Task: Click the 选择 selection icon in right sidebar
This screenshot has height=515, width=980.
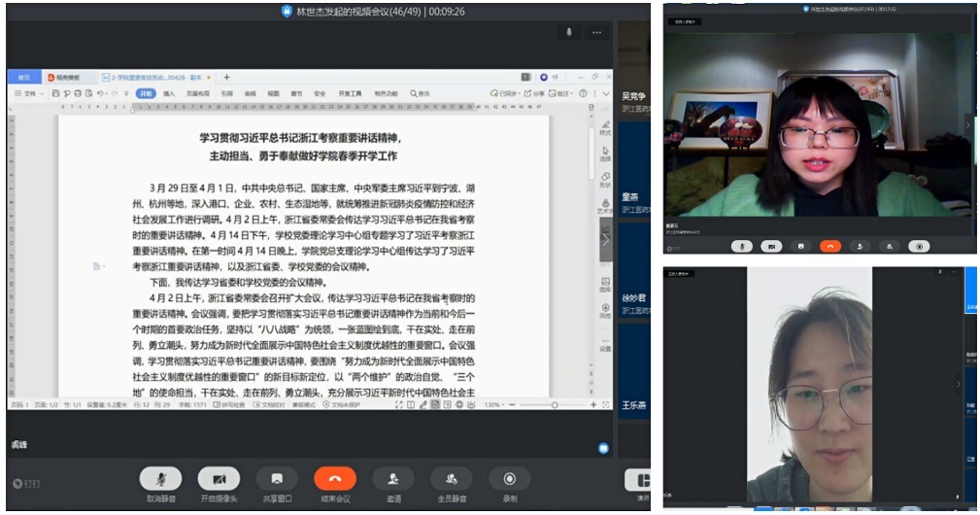Action: coord(605,154)
